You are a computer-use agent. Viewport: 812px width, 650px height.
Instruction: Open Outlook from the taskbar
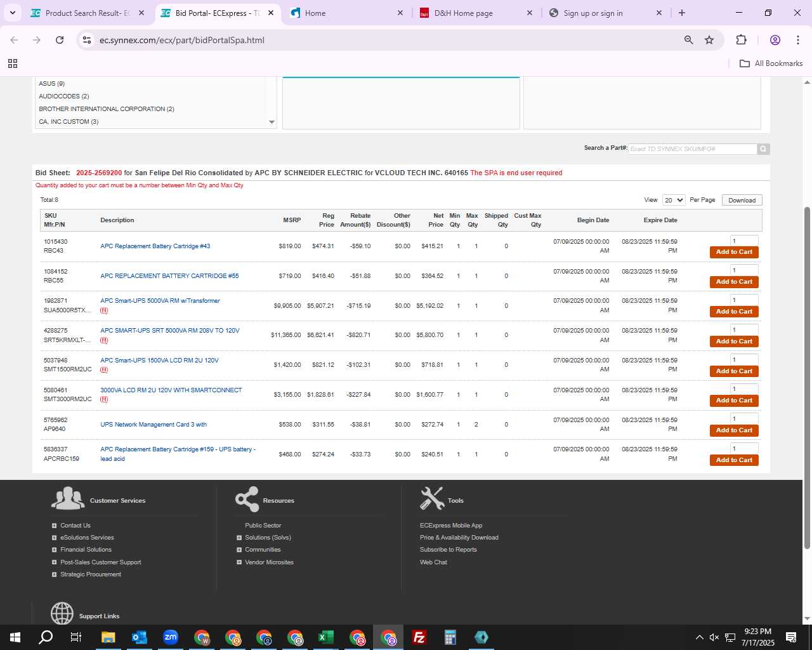(139, 637)
